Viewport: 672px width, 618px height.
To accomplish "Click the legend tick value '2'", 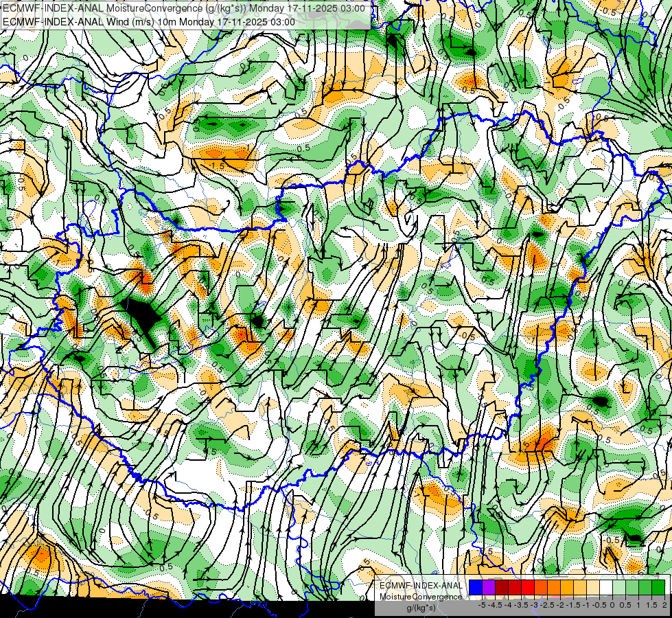I will [664, 605].
